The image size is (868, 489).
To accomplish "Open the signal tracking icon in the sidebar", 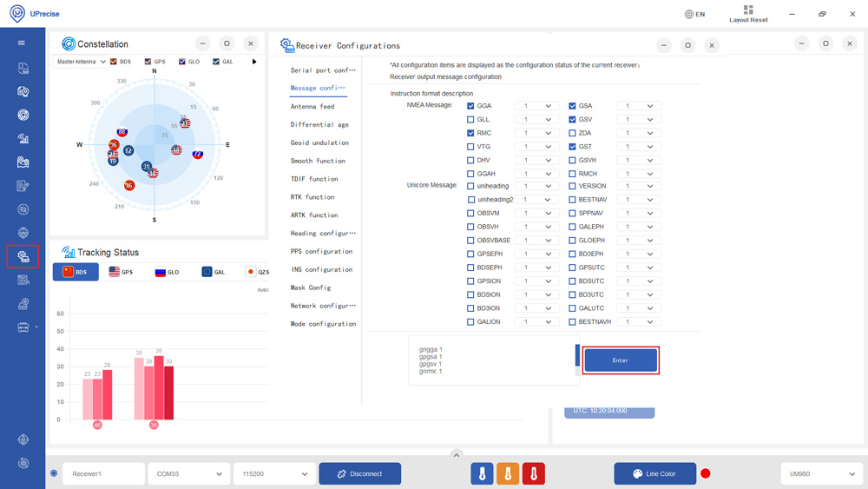I will tap(23, 139).
